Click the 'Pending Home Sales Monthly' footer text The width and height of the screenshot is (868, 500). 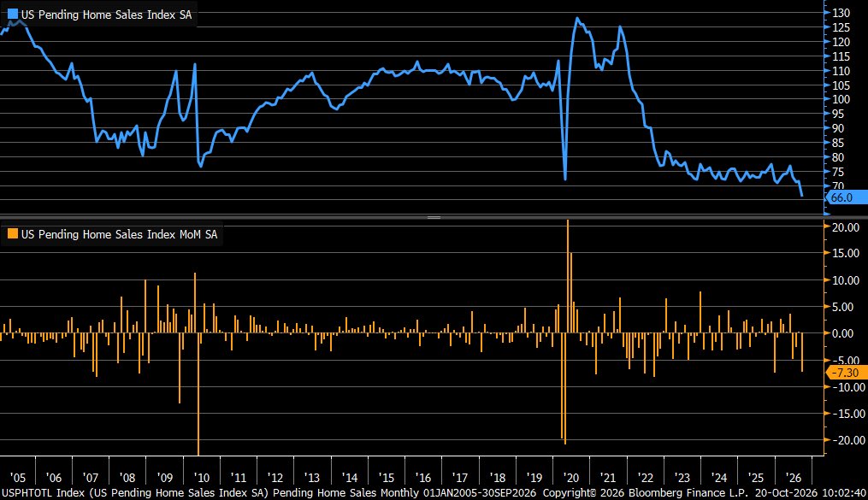click(x=346, y=492)
